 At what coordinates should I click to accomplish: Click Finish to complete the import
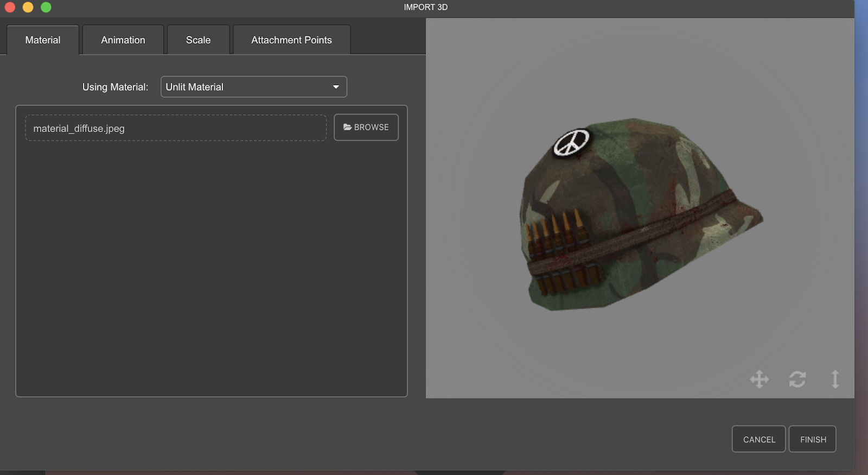[813, 439]
